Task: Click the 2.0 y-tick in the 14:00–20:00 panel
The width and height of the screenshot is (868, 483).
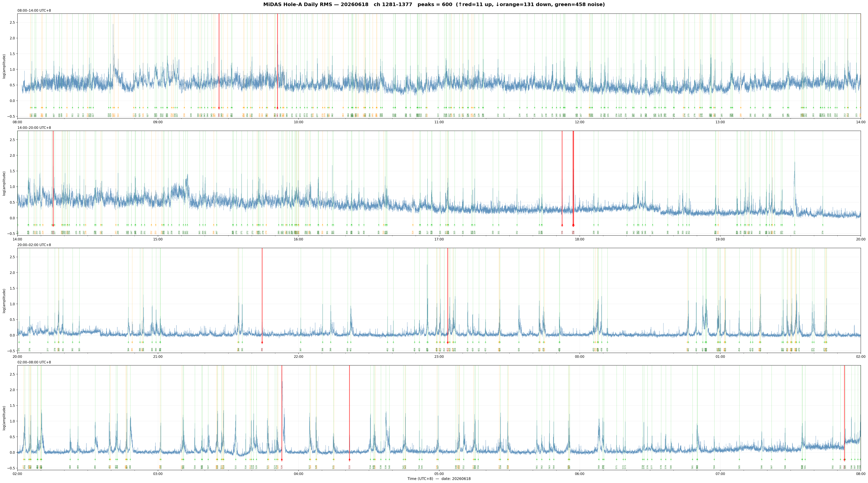Action: [x=12, y=155]
